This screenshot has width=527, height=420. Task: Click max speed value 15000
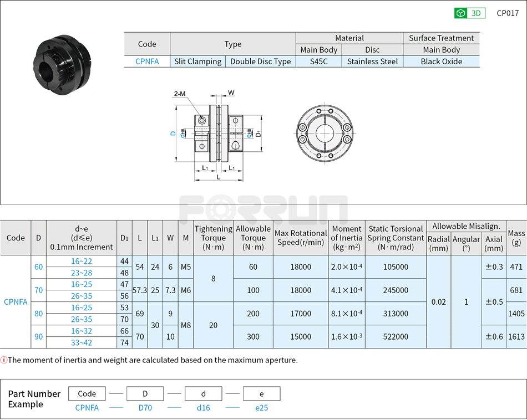point(301,337)
